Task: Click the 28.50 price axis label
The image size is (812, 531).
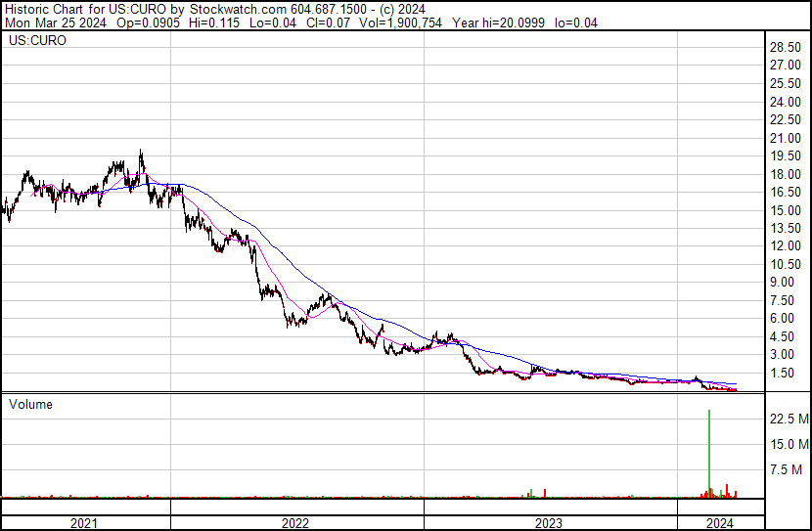Action: click(x=786, y=47)
